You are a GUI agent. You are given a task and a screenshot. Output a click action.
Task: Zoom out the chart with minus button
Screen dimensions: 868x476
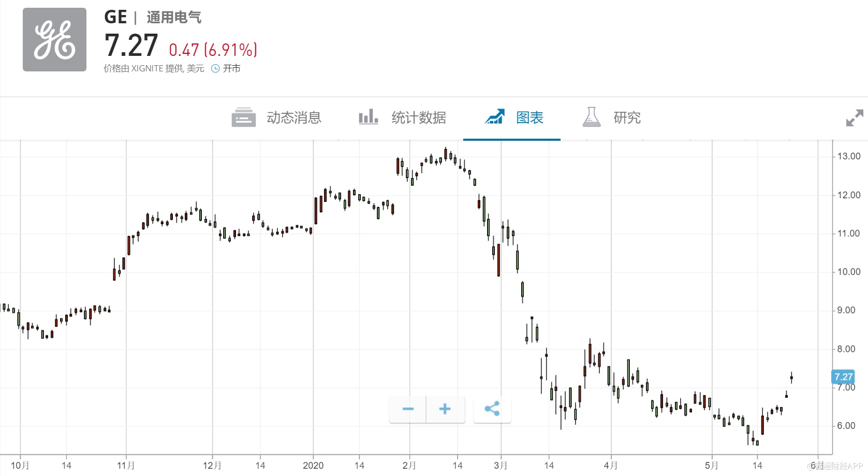pos(408,409)
